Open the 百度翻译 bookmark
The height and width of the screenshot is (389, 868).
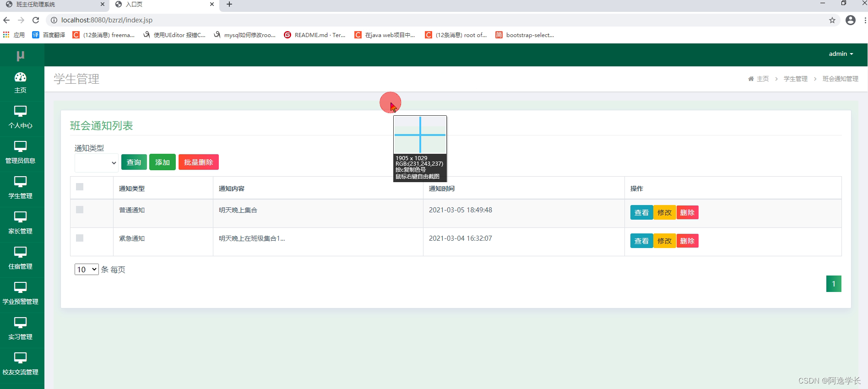tap(49, 35)
